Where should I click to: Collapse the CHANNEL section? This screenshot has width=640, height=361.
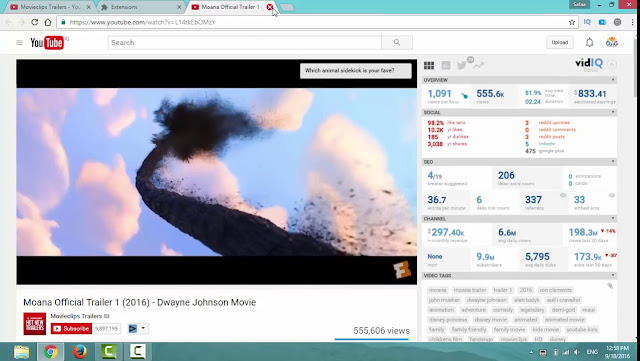613,218
